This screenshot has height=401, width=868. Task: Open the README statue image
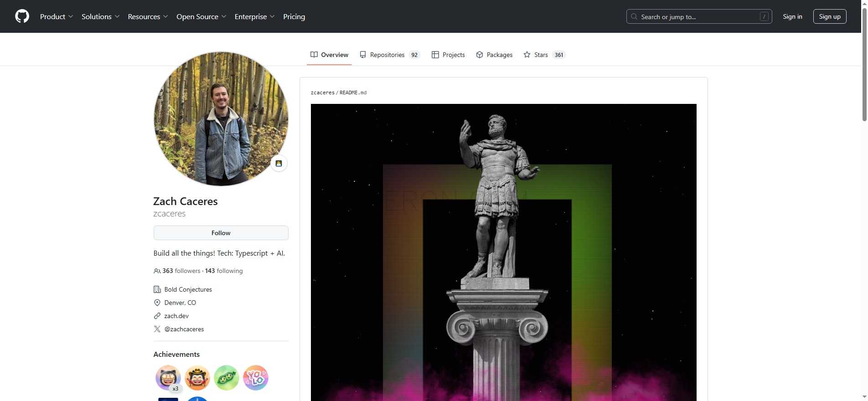pos(504,252)
